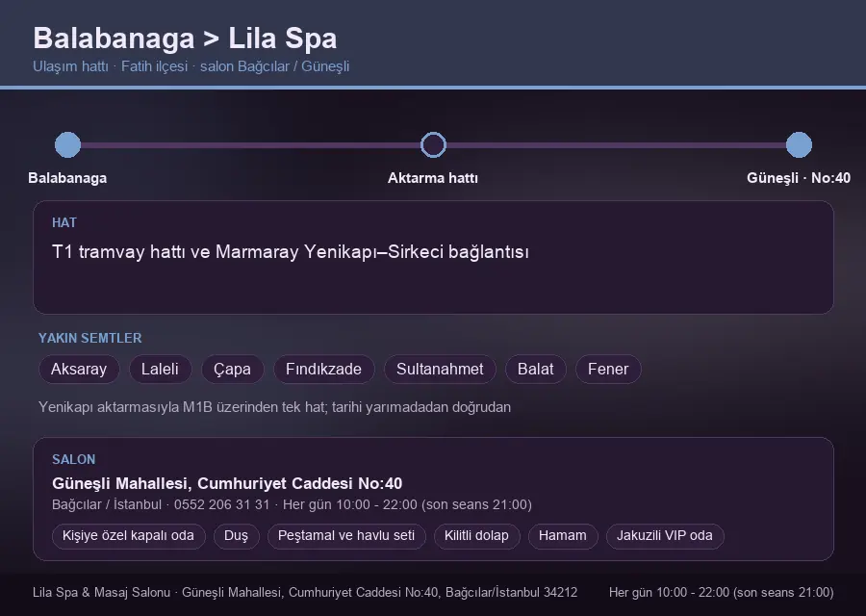Pick the Balat chip
Viewport: 866px width, 616px height.
tap(536, 369)
